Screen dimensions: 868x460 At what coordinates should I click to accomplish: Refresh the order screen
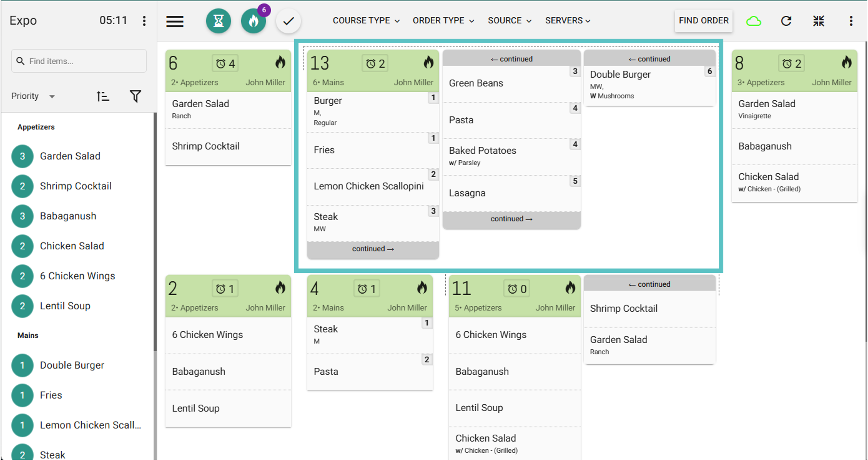click(x=786, y=21)
